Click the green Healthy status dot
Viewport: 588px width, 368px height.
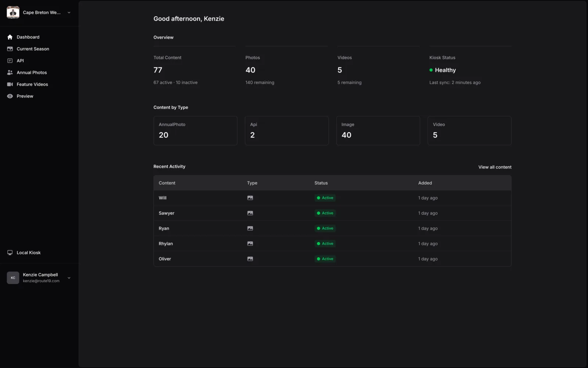(431, 70)
